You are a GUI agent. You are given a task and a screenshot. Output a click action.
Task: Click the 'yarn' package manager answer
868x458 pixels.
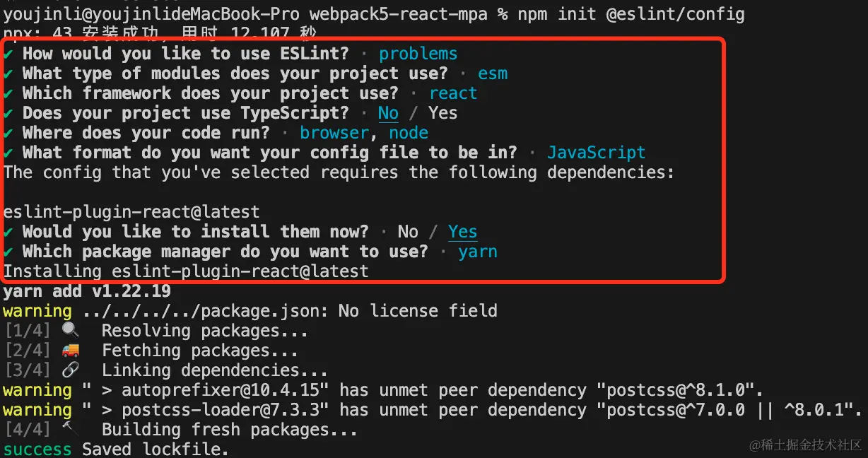(478, 252)
